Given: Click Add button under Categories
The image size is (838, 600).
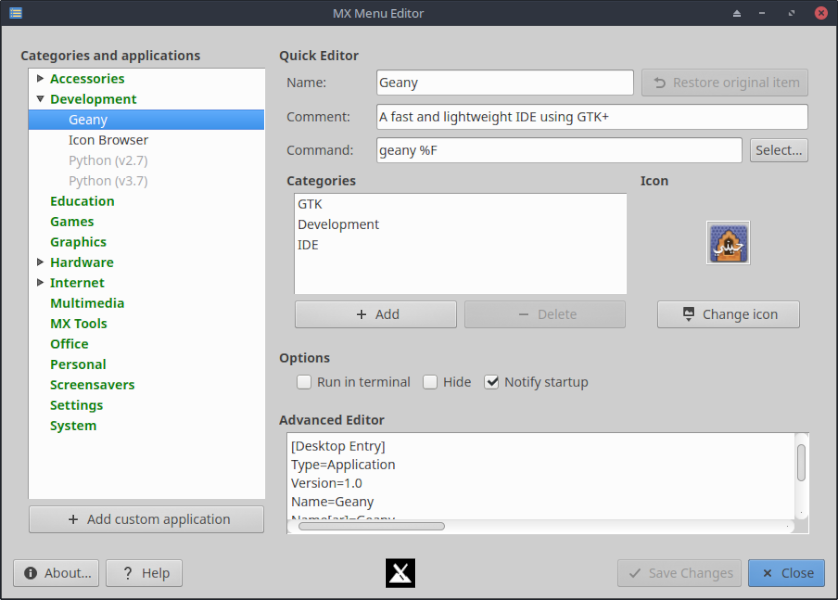Looking at the screenshot, I should (376, 314).
